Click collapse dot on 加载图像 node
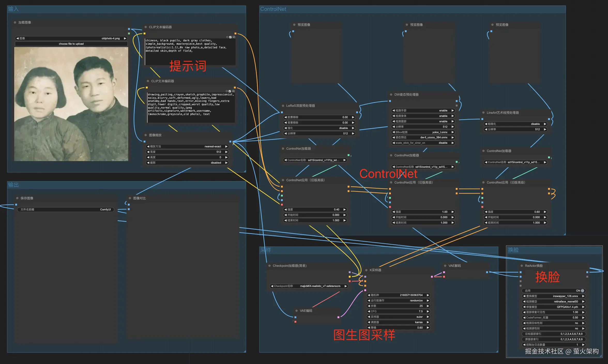Viewport: 608px width, 364px height. pyautogui.click(x=15, y=22)
